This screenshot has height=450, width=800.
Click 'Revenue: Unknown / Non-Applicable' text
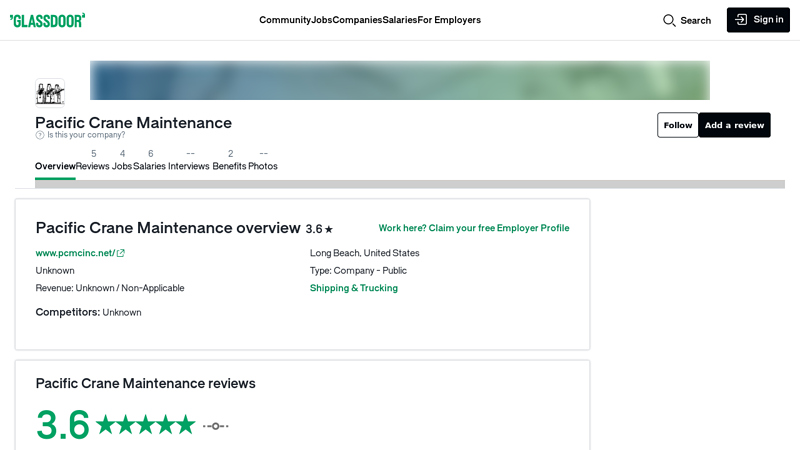(x=110, y=288)
